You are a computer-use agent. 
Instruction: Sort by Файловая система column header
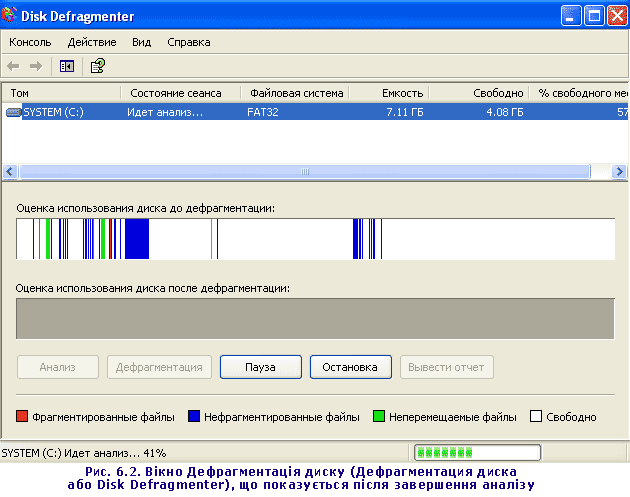click(x=295, y=93)
